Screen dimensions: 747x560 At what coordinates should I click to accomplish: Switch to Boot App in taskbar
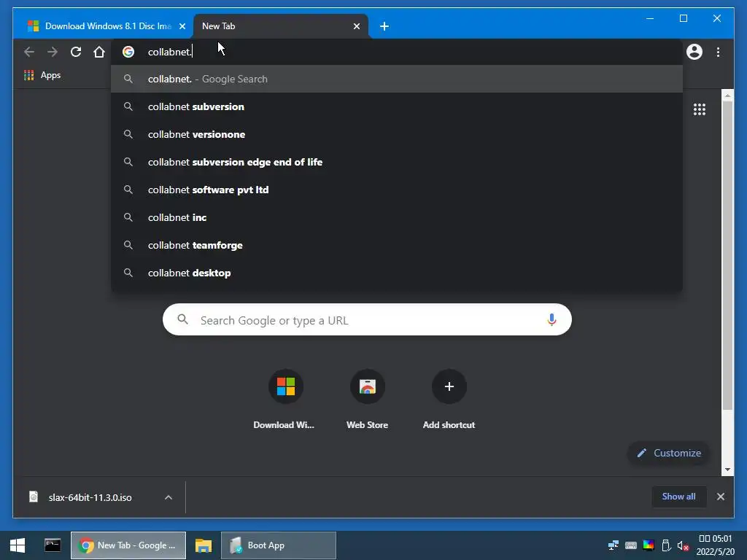tap(279, 545)
